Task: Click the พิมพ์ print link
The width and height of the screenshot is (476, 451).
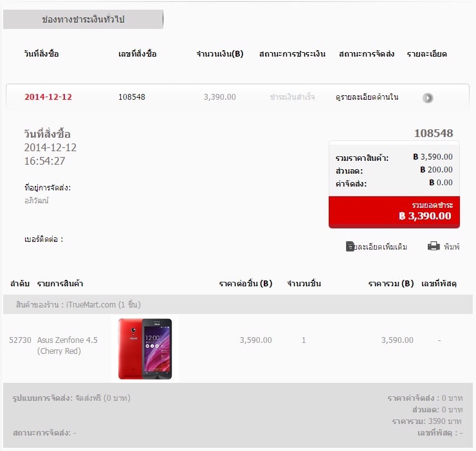Action: coord(452,246)
